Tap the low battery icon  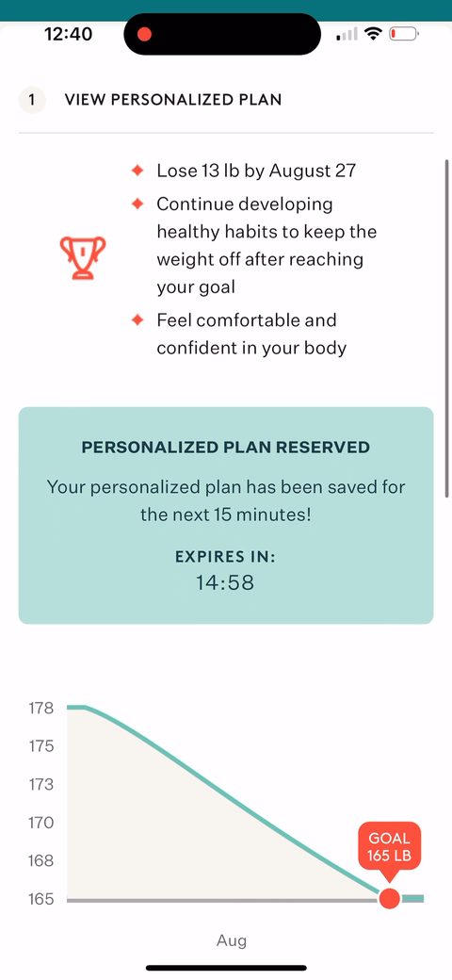pos(404,34)
